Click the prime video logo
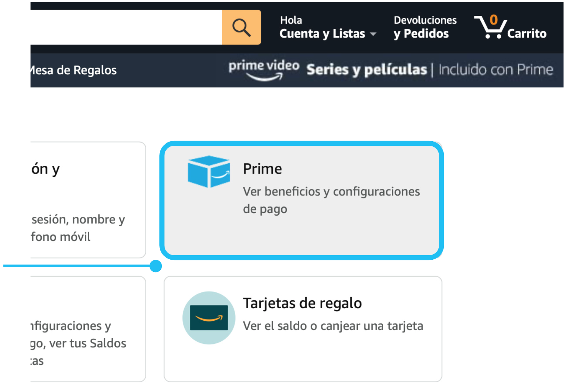564x392 pixels. [264, 70]
